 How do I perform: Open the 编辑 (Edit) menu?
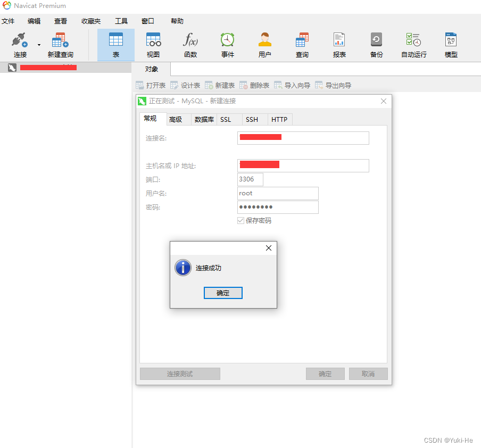34,21
